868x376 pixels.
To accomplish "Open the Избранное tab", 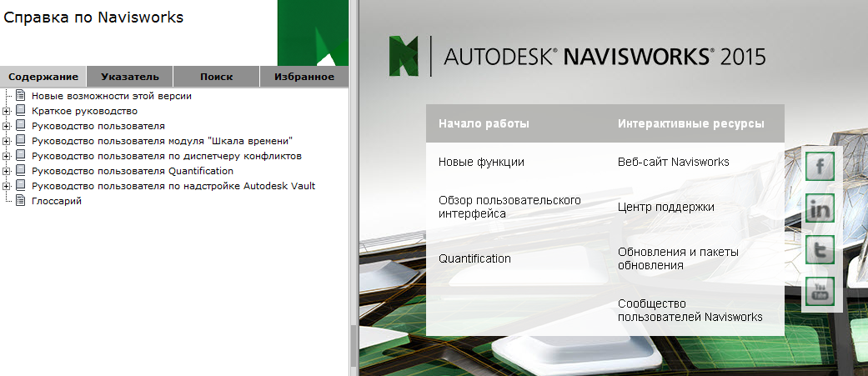I will [304, 77].
